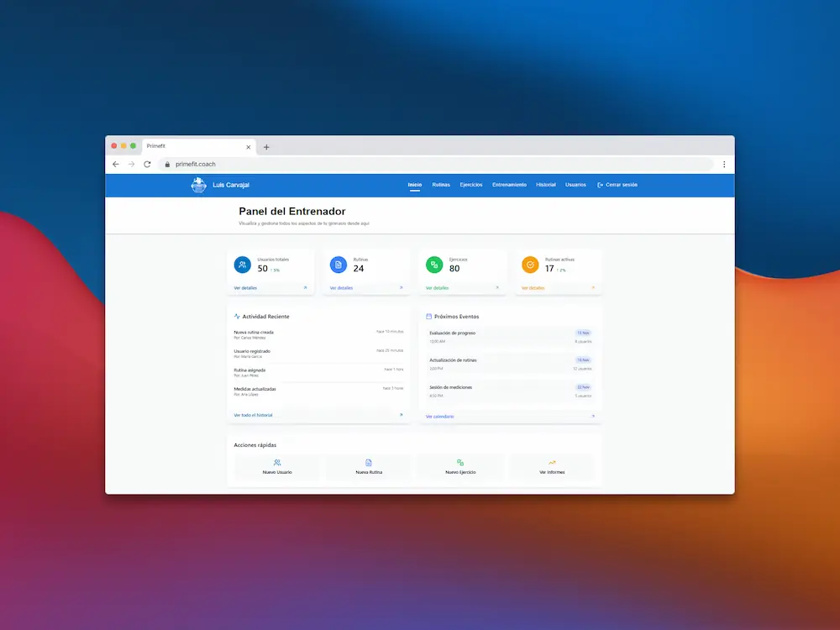Viewport: 840px width, 630px height.
Task: Open the Ejercicios nav item
Action: [x=471, y=185]
